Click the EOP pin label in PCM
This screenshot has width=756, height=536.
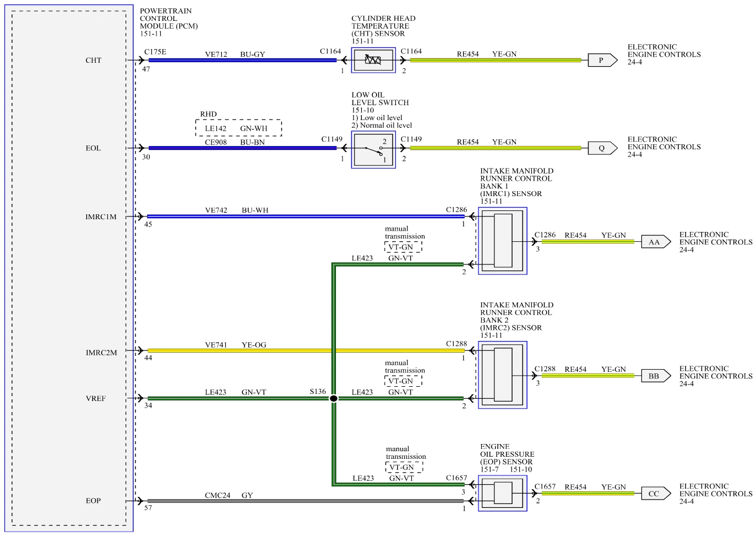tap(94, 501)
